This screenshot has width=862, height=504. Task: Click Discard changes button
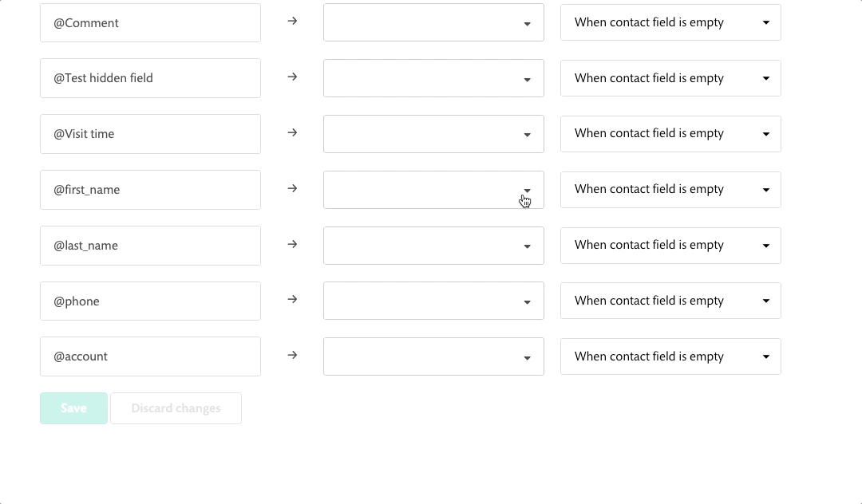pos(176,408)
